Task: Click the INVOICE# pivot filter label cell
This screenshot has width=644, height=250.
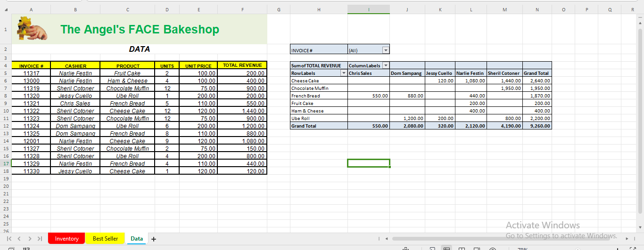Action: tap(319, 50)
